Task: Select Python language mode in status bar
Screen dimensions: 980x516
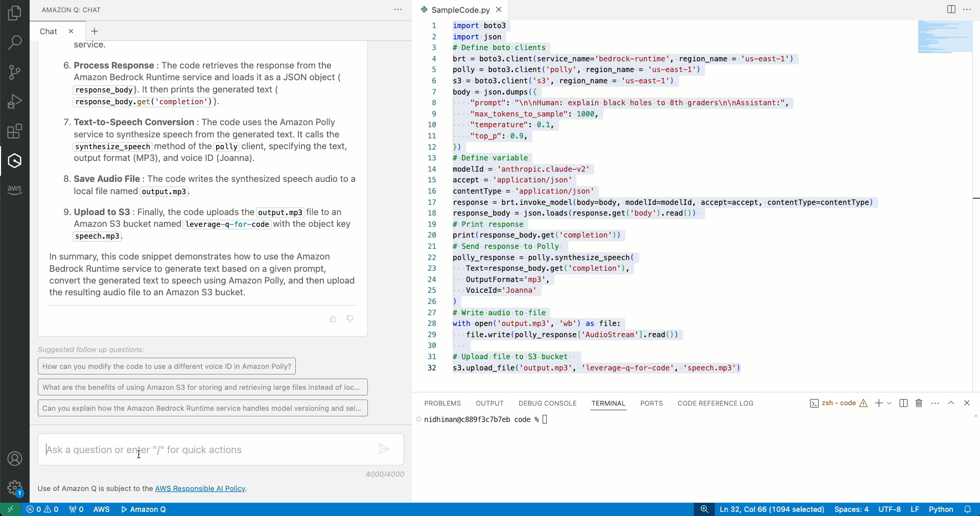Action: pos(942,509)
